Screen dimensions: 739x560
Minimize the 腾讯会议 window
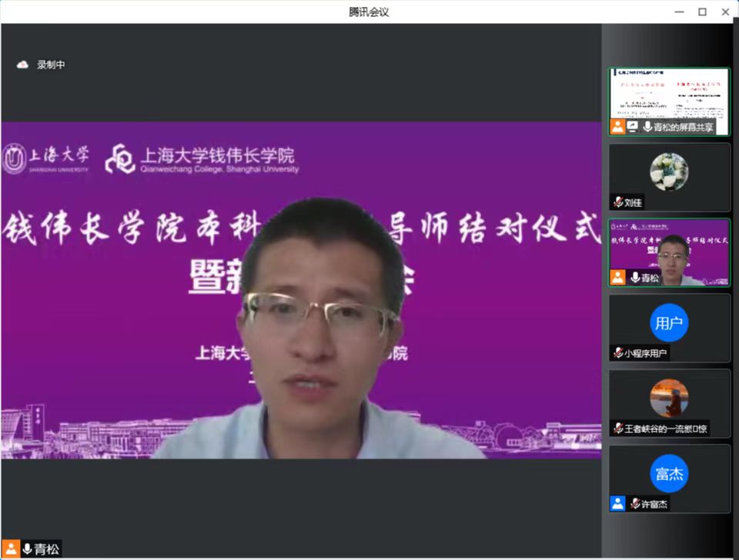click(679, 12)
